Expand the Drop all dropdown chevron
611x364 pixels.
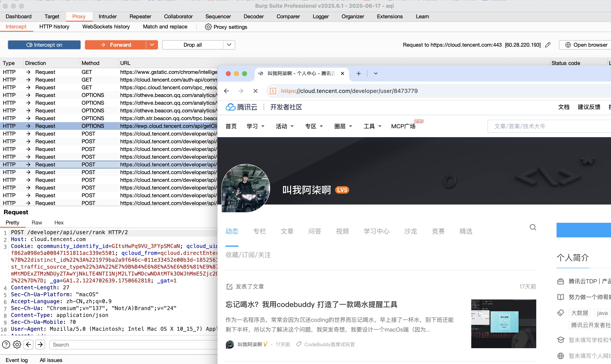(x=229, y=45)
